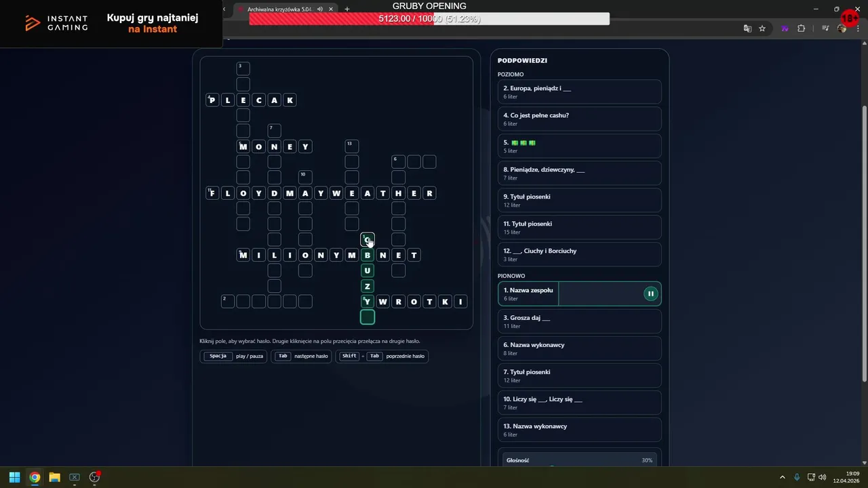Click the microphone icon in the system tray
Screen dimensions: 868x488
797,477
